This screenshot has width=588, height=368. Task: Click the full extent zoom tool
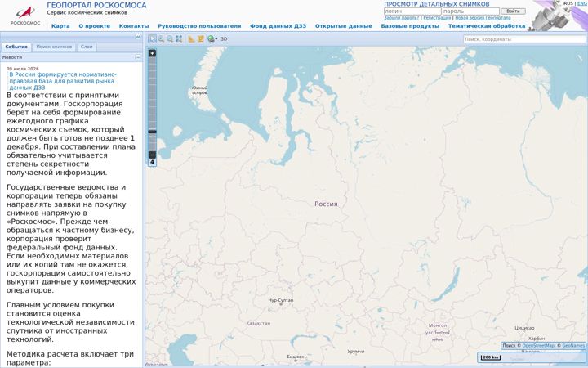point(179,38)
